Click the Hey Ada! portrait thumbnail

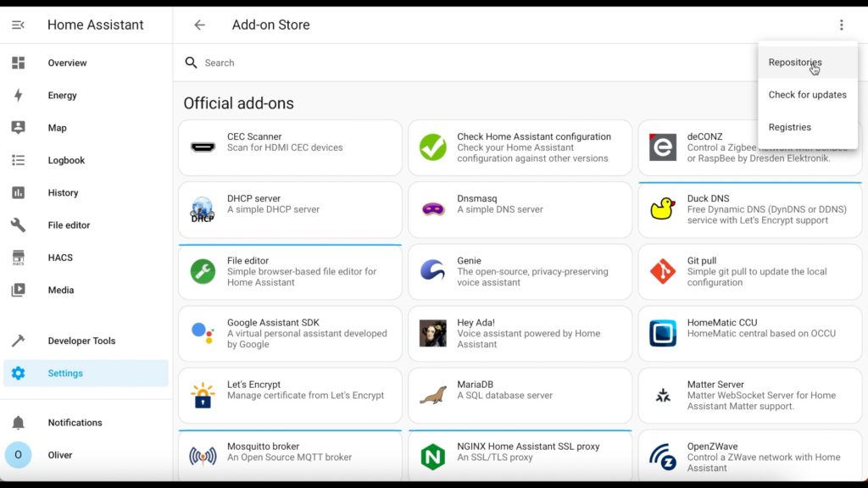(433, 333)
